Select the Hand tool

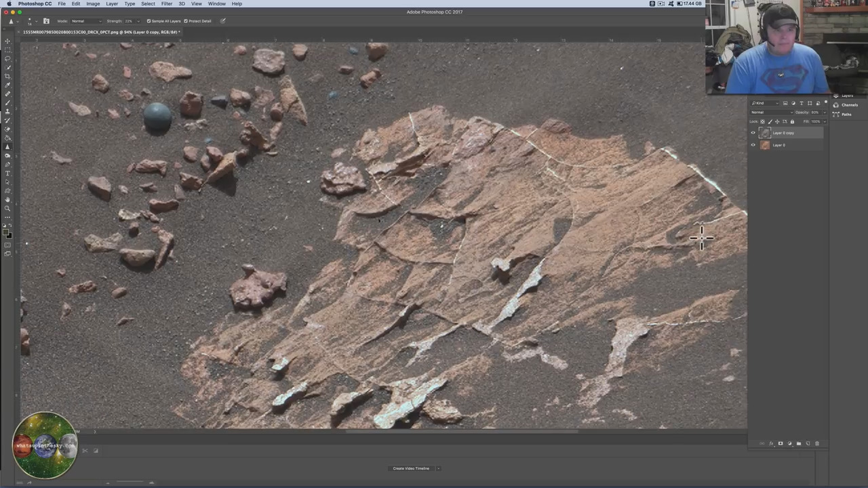(7, 200)
